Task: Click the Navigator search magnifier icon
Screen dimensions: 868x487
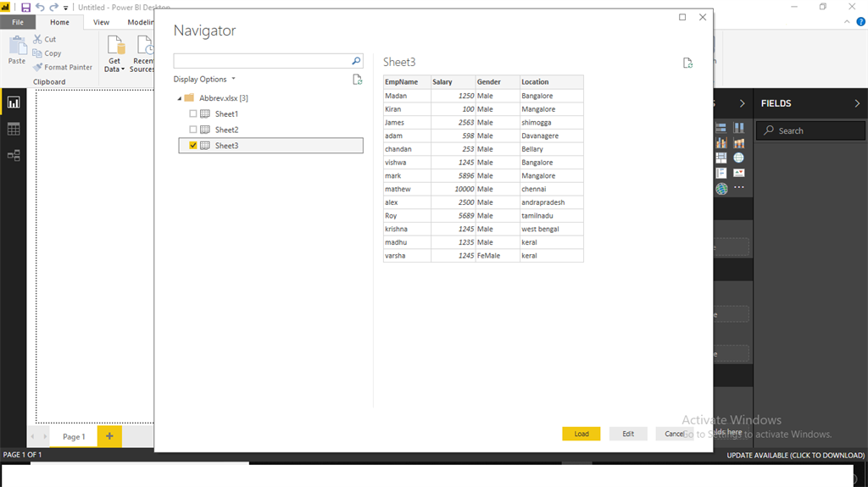Action: (x=356, y=61)
